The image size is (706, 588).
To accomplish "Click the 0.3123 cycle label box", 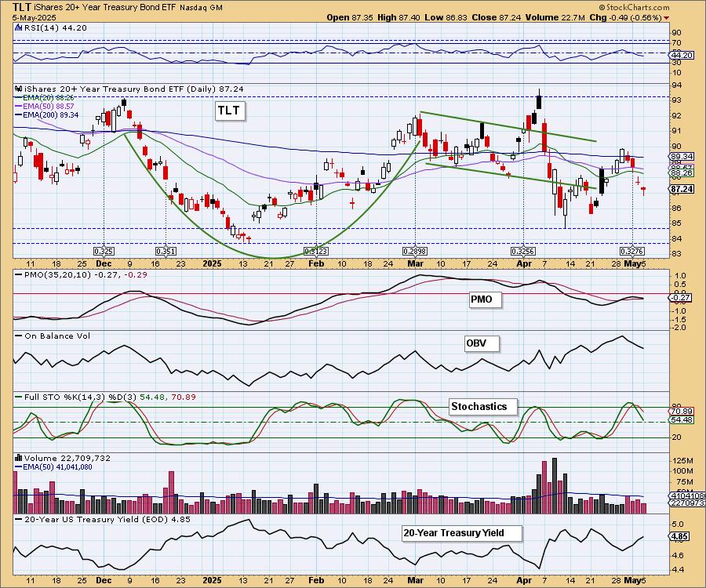I will coord(315,251).
